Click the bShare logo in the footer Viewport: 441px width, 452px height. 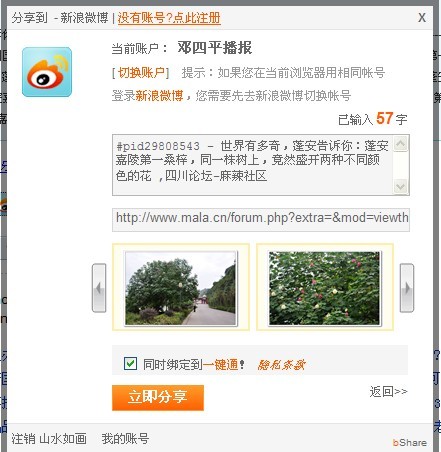(410, 442)
